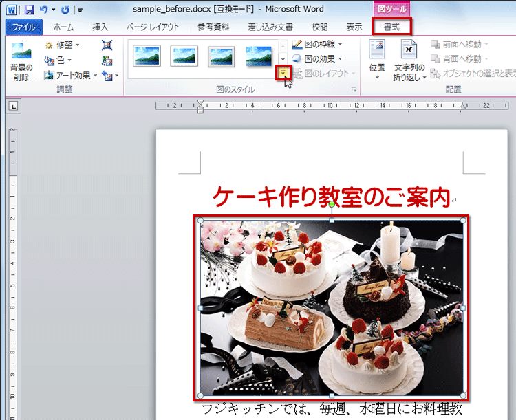
Task: Open the 文字列の折り返し text wrapping menu
Action: [409, 60]
